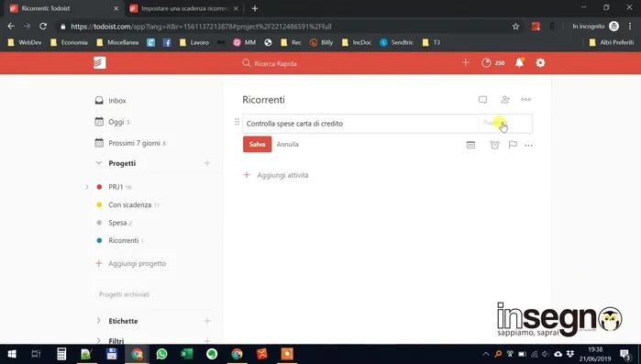Cancel editing with Annulla

(287, 144)
